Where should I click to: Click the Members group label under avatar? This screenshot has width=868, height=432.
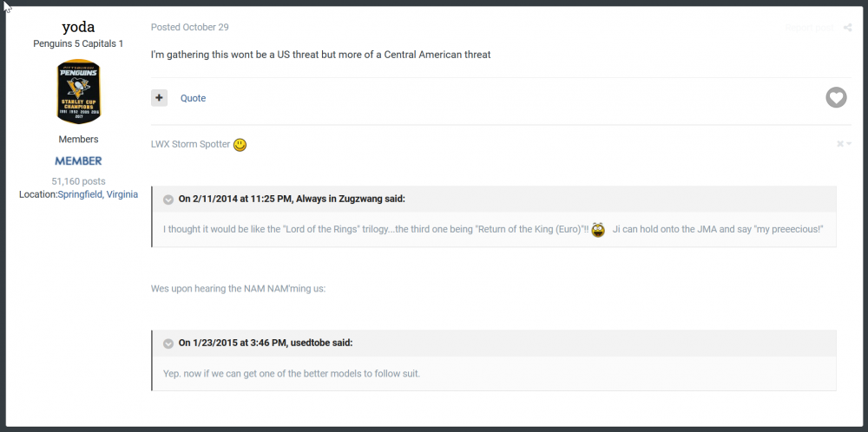click(x=78, y=139)
